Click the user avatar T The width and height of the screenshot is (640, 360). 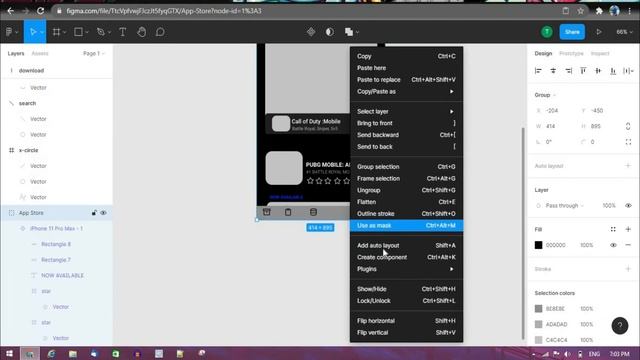547,32
